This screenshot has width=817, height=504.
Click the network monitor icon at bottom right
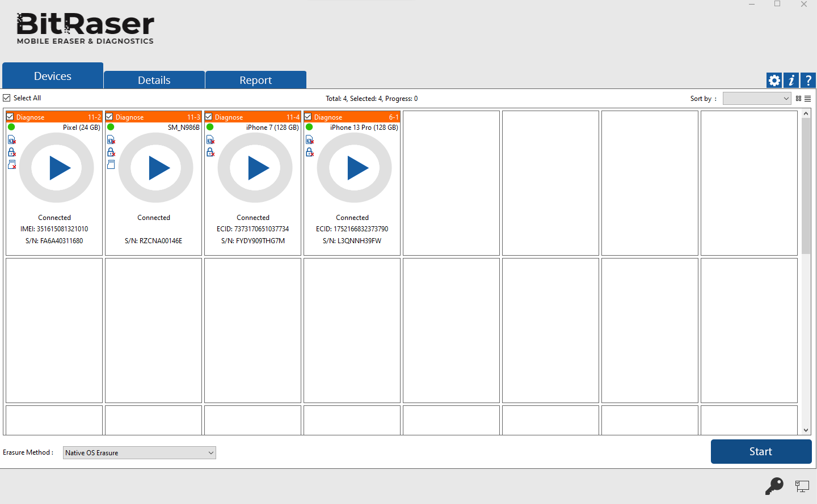802,486
